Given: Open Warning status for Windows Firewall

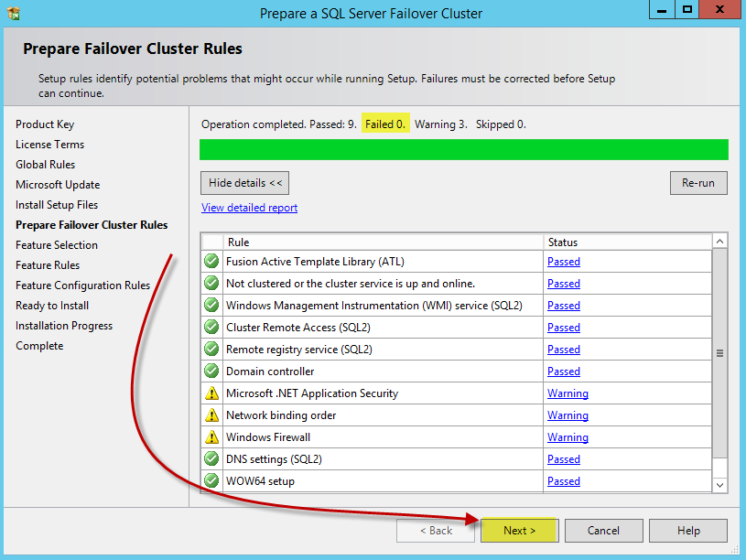Looking at the screenshot, I should point(568,437).
